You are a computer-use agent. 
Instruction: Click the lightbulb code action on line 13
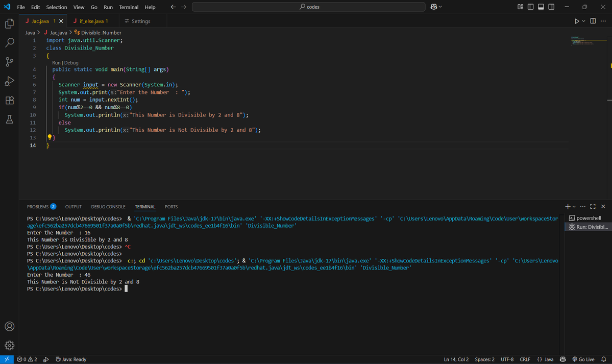[x=50, y=137]
